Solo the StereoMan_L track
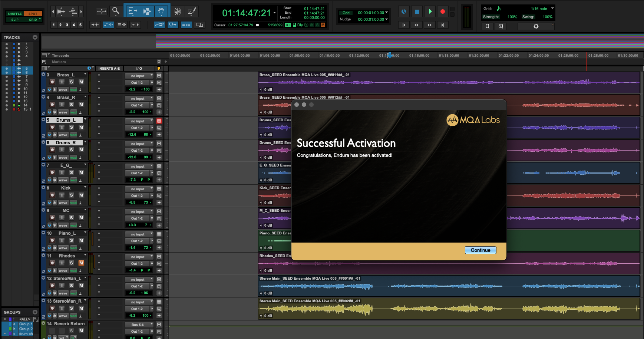The width and height of the screenshot is (644, 339). [x=72, y=286]
